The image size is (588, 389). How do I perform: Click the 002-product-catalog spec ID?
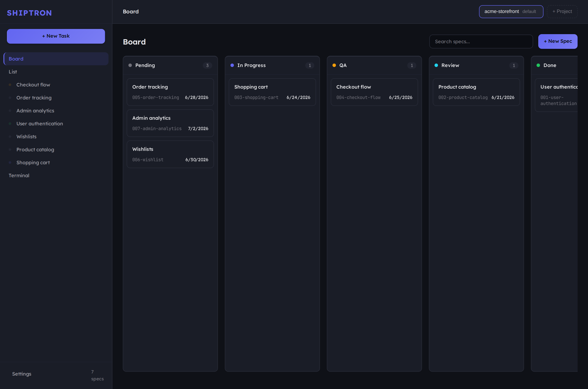pos(463,97)
